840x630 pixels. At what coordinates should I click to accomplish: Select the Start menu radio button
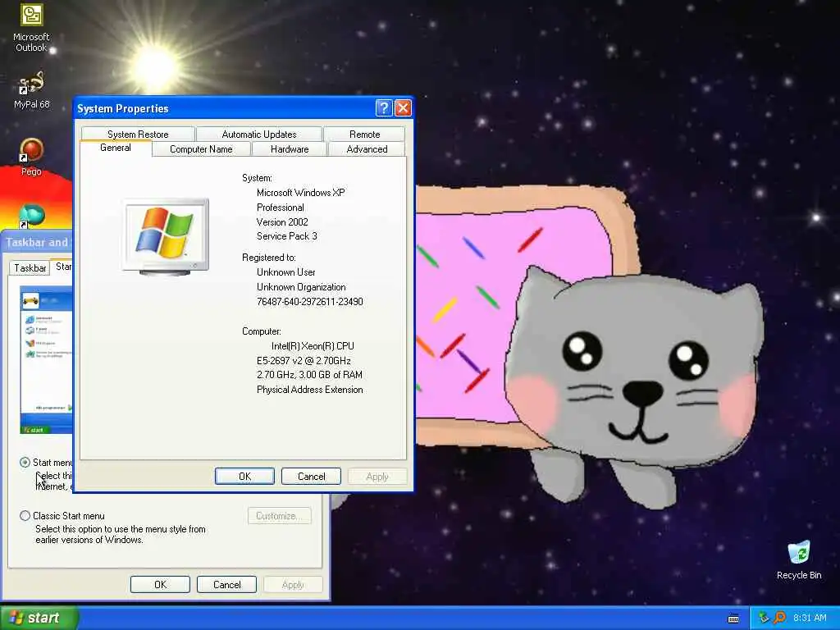point(25,463)
